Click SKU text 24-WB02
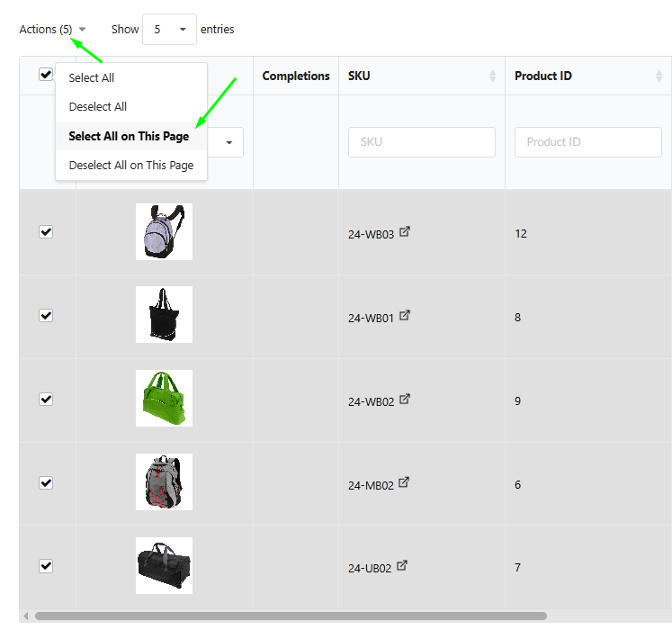This screenshot has height=630, width=672. [371, 401]
